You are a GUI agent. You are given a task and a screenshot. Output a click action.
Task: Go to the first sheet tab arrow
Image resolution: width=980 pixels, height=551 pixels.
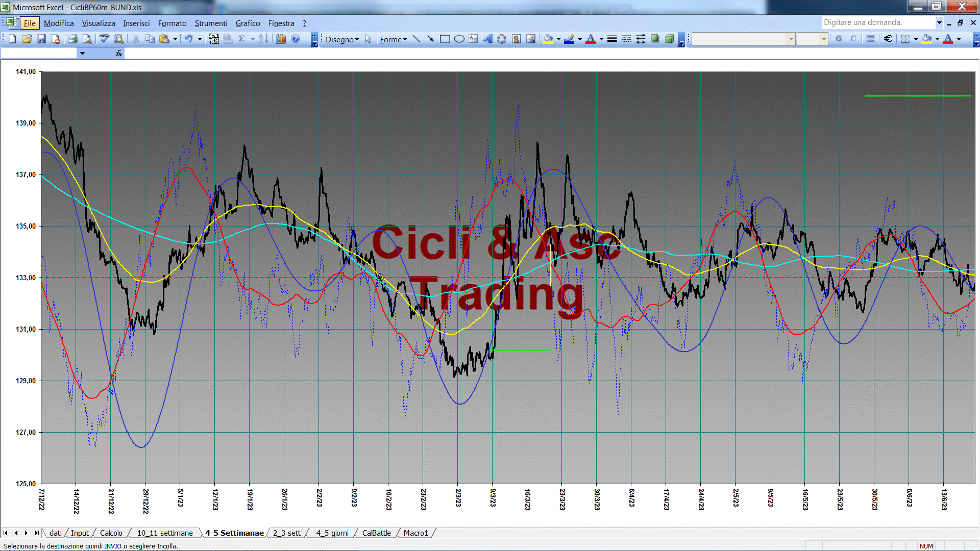(6, 533)
